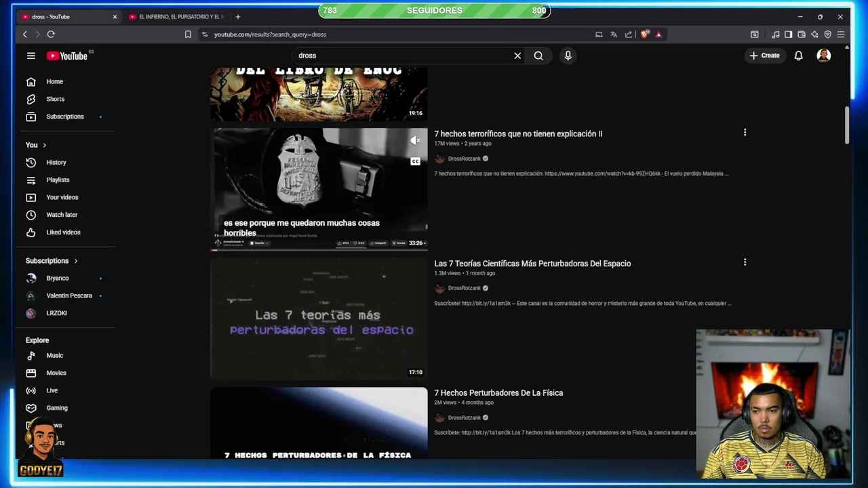Open the 19:16 Libro de Enoc thumbnail
Viewport: 868px width, 488px height.
tap(319, 94)
